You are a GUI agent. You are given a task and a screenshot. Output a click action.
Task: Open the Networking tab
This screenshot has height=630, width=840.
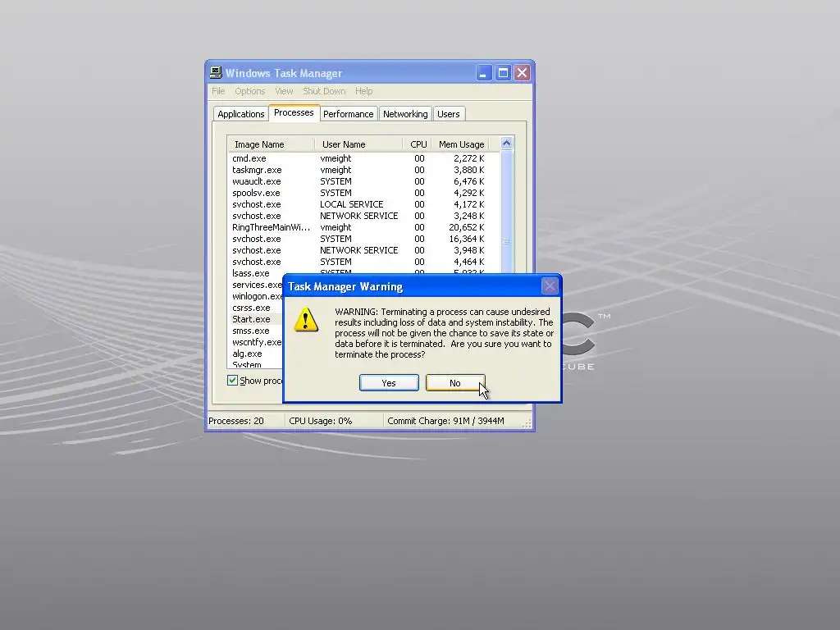[x=405, y=114]
